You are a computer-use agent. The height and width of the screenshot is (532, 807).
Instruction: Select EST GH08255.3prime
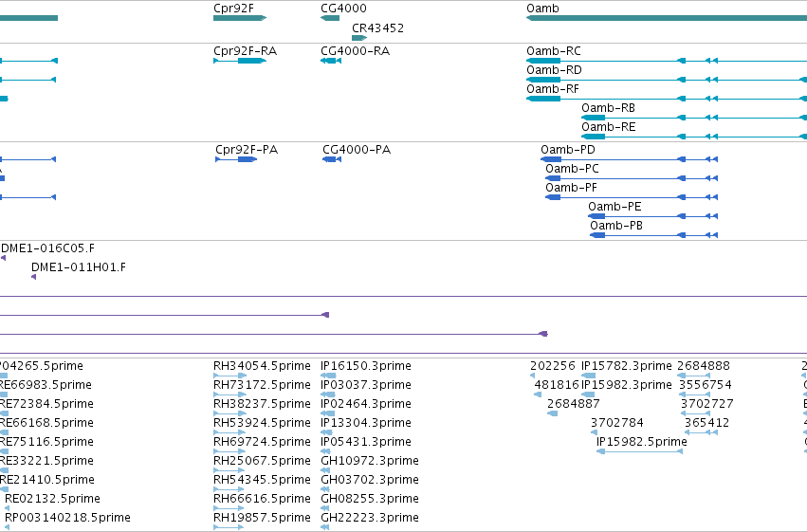pyautogui.click(x=370, y=499)
